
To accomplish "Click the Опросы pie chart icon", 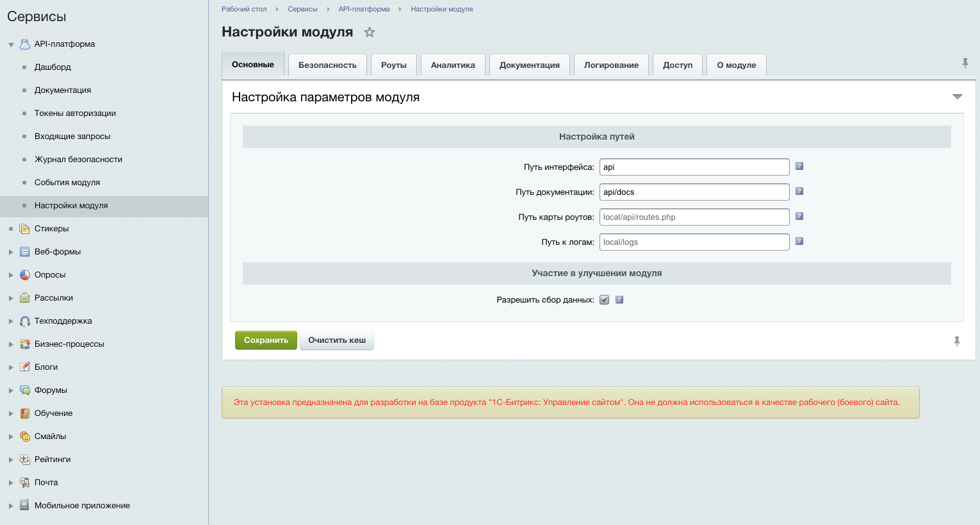I will click(25, 275).
